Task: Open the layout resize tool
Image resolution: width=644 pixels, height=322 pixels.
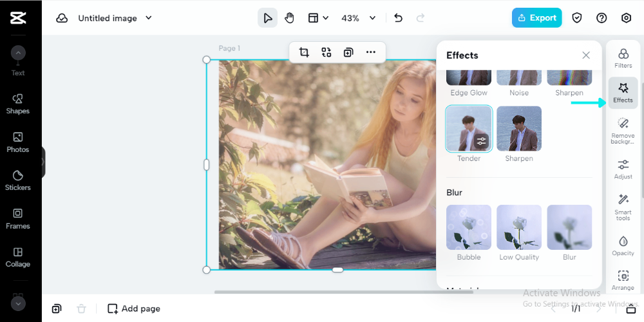Action: point(314,18)
